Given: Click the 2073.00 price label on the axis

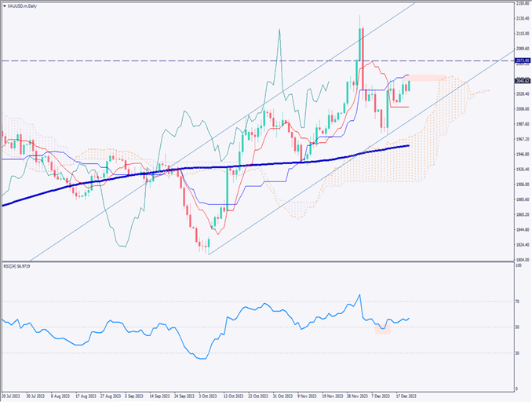Looking at the screenshot, I should coord(522,60).
